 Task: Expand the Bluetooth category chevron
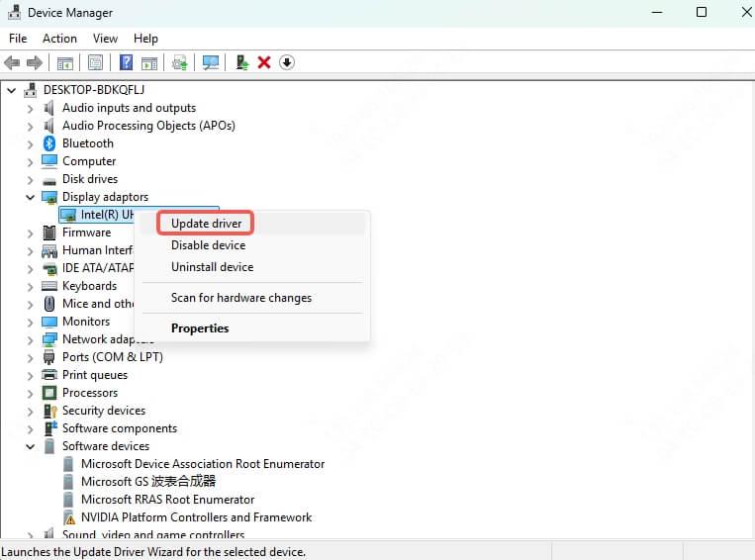pos(31,144)
